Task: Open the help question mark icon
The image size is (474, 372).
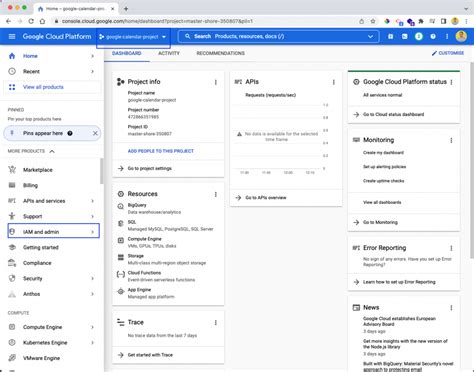Action: (x=433, y=36)
